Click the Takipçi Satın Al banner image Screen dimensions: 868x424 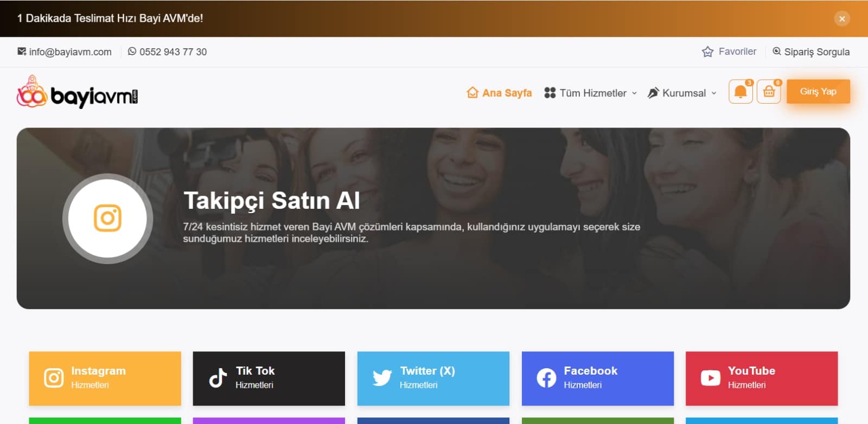click(x=433, y=219)
